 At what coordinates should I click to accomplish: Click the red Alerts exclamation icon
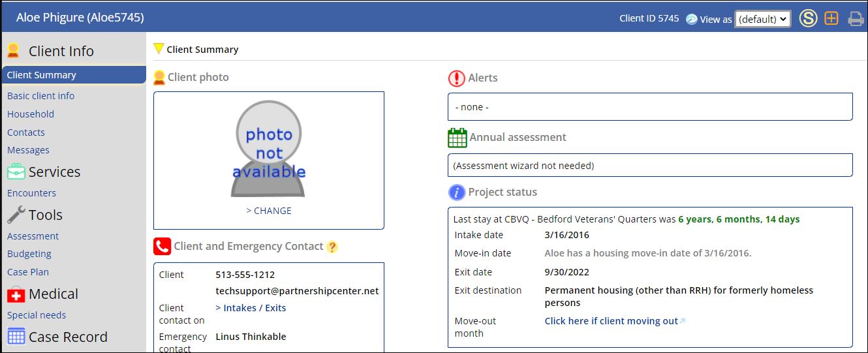(456, 78)
